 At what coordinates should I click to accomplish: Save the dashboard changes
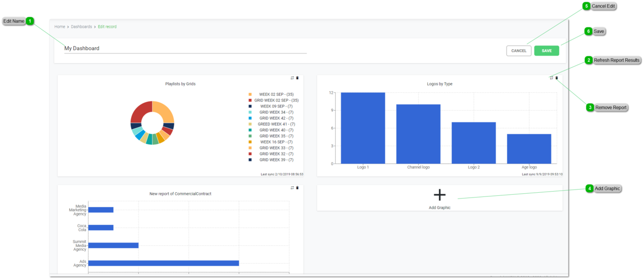[x=546, y=51]
